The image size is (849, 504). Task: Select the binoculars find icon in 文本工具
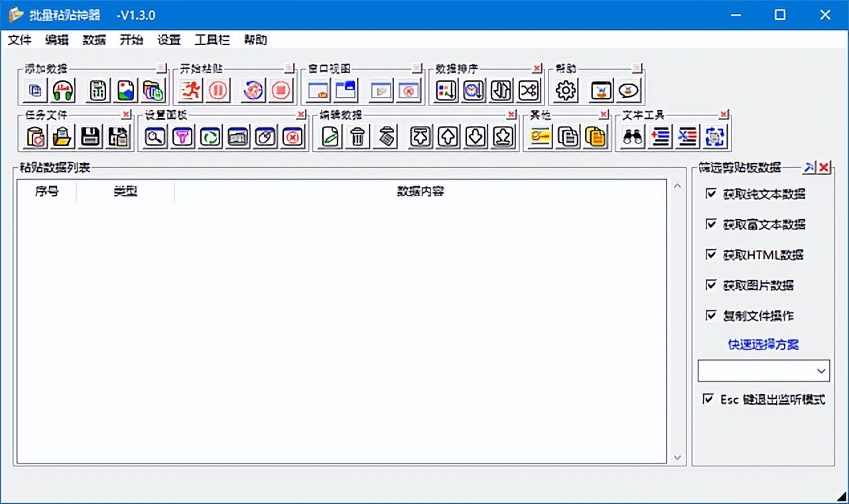pos(633,137)
